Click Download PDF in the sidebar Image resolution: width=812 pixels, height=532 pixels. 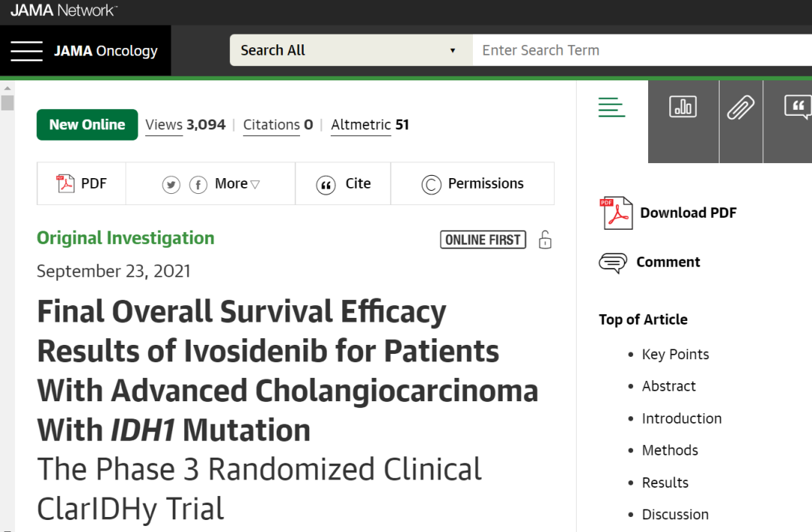[668, 213]
